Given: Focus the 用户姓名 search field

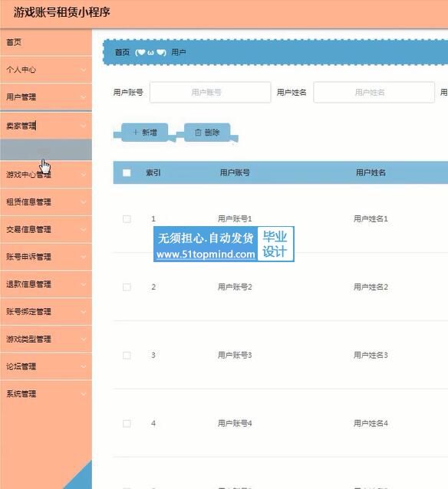Looking at the screenshot, I should coord(374,92).
